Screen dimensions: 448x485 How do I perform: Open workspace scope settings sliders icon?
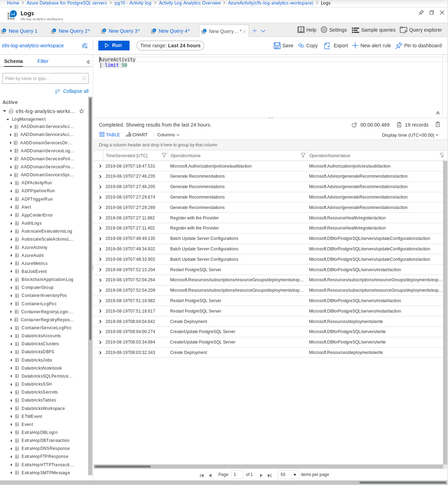coord(85,46)
